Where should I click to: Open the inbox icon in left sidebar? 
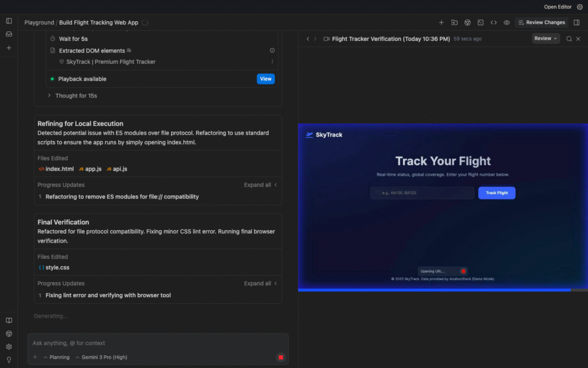9,34
